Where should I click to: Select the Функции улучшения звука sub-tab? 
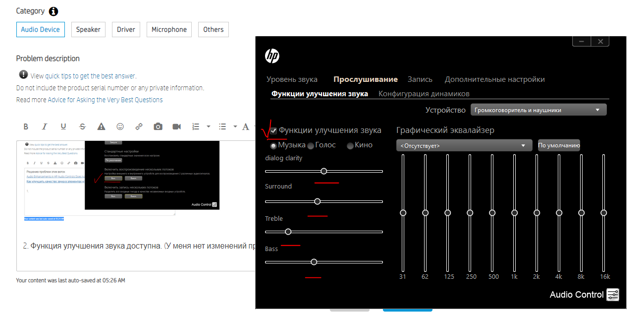tap(320, 93)
